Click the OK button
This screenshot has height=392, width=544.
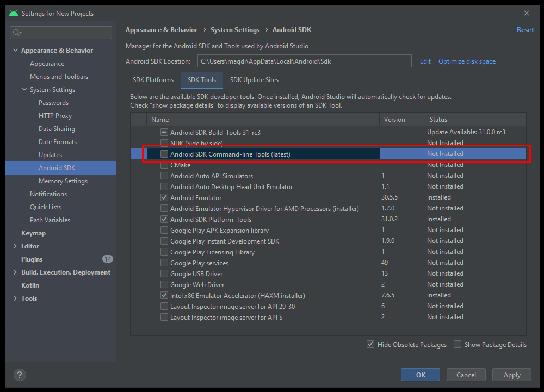point(421,375)
